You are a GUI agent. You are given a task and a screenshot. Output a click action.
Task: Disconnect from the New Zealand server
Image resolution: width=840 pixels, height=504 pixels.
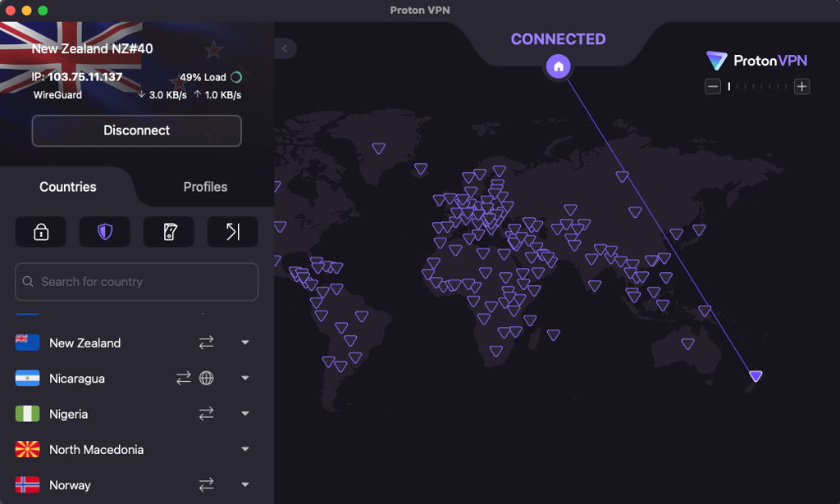(x=137, y=130)
